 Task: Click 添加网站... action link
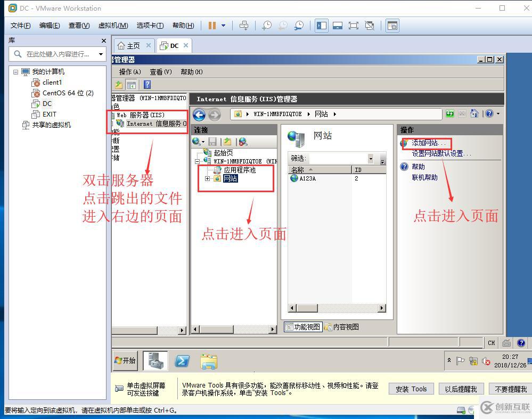point(429,143)
